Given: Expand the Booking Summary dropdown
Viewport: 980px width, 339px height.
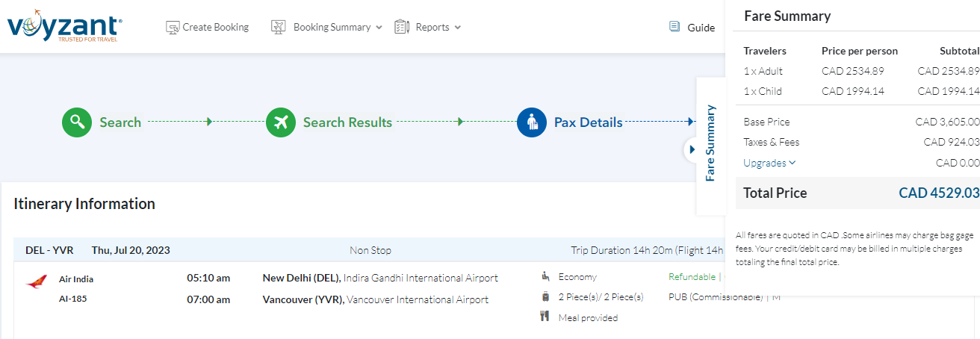Looking at the screenshot, I should pos(379,28).
